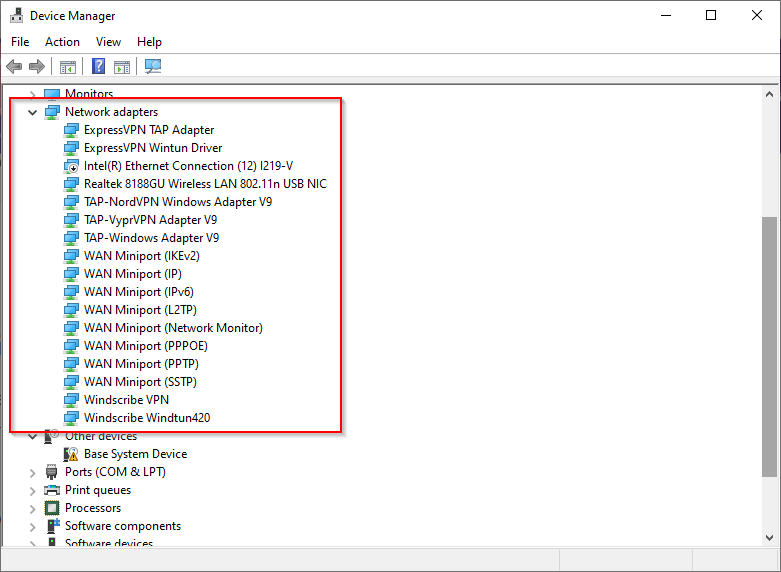
Task: Open the Action menu
Action: (x=62, y=42)
